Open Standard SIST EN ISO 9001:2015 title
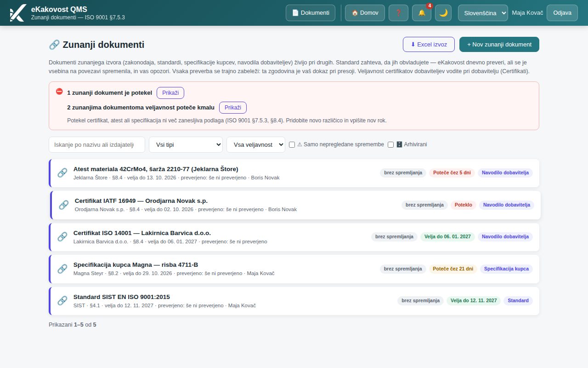 click(x=122, y=297)
